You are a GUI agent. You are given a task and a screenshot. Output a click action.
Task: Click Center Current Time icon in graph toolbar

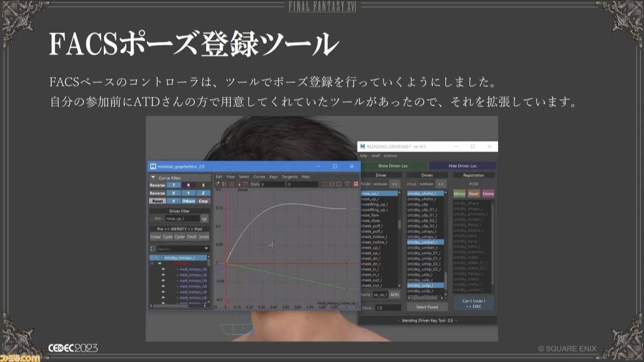(x=339, y=184)
